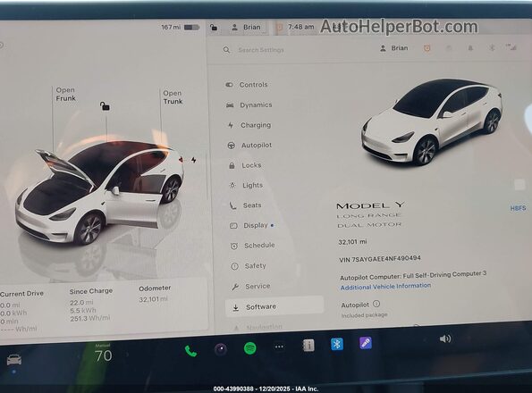The height and width of the screenshot is (393, 532).
Task: Tap the Since Charge trip card
Action: click(91, 305)
